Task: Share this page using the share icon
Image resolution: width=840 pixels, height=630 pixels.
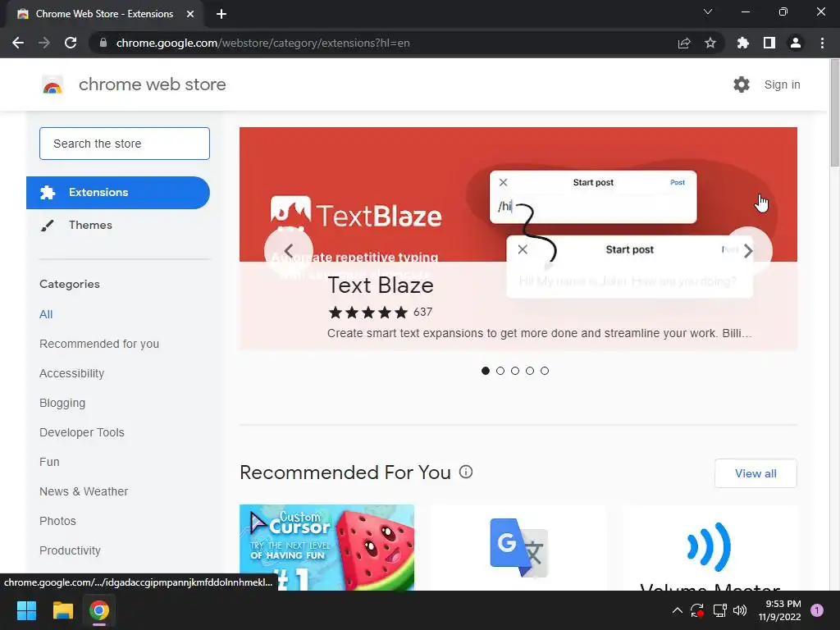Action: click(x=684, y=43)
